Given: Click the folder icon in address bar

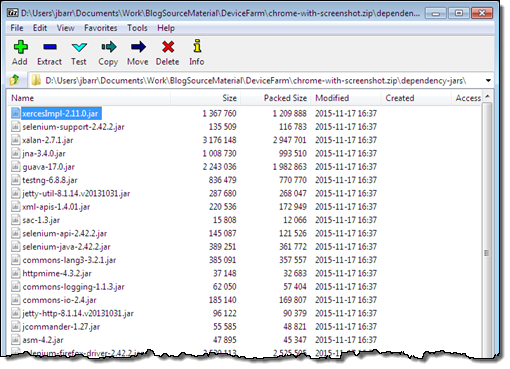Looking at the screenshot, I should pos(36,80).
